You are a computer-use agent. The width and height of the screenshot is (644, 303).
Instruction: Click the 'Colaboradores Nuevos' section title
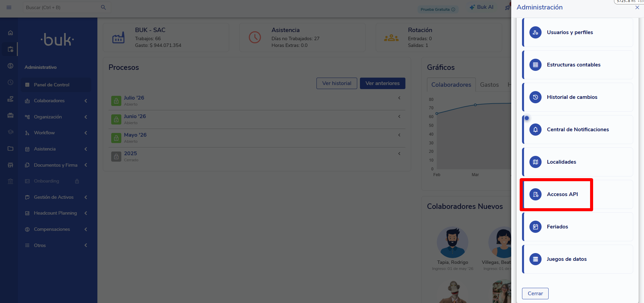pyautogui.click(x=465, y=206)
